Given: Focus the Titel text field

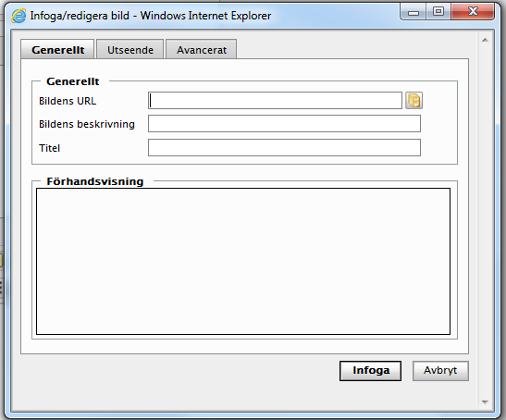Looking at the screenshot, I should tap(284, 147).
